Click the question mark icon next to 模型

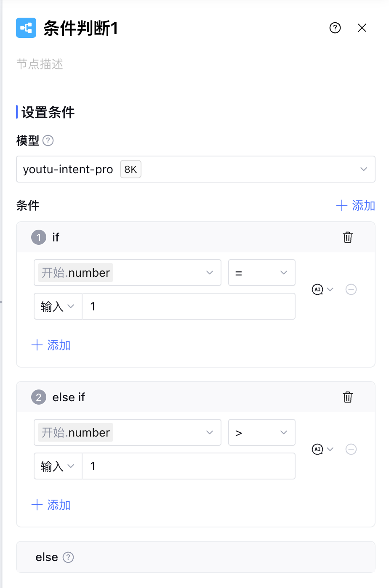point(48,140)
